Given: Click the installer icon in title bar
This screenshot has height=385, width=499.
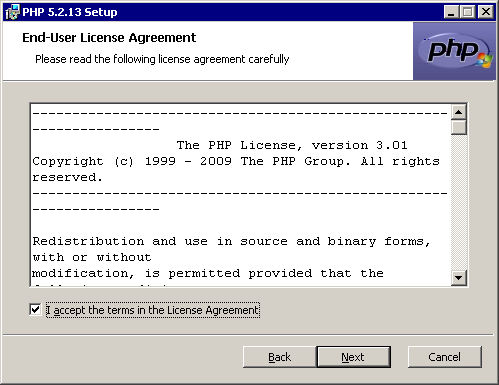Looking at the screenshot, I should pyautogui.click(x=13, y=12).
